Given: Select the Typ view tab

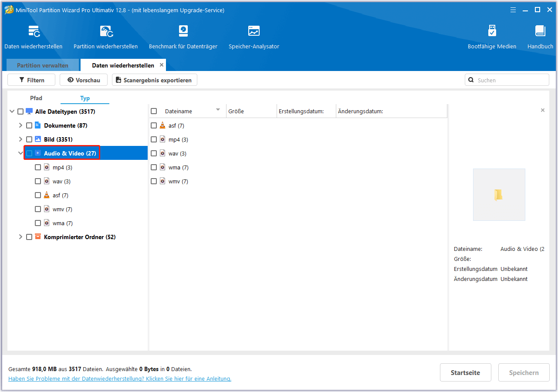Looking at the screenshot, I should pyautogui.click(x=85, y=98).
